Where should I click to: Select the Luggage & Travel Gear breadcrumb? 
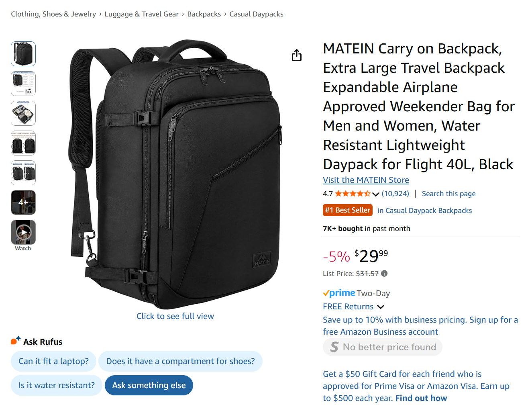pos(141,14)
